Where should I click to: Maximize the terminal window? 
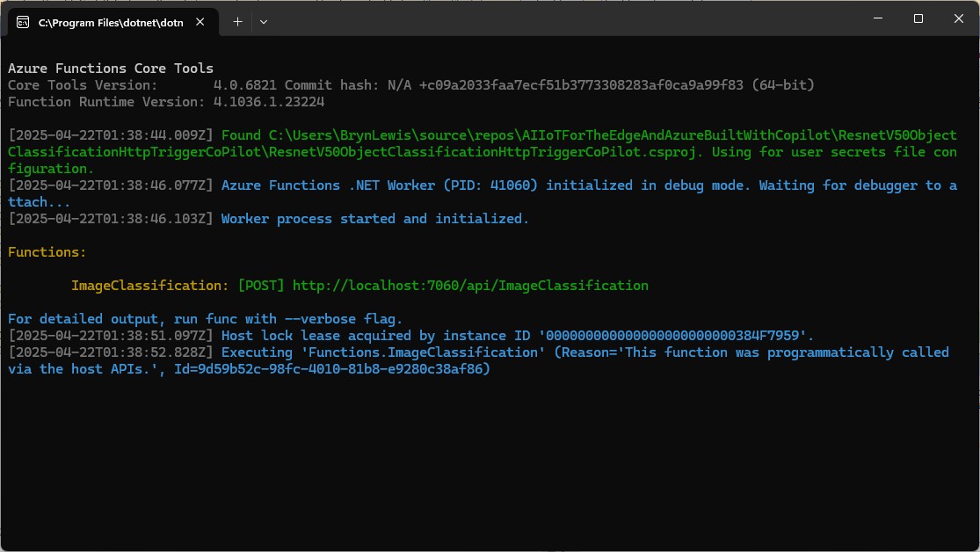tap(918, 18)
